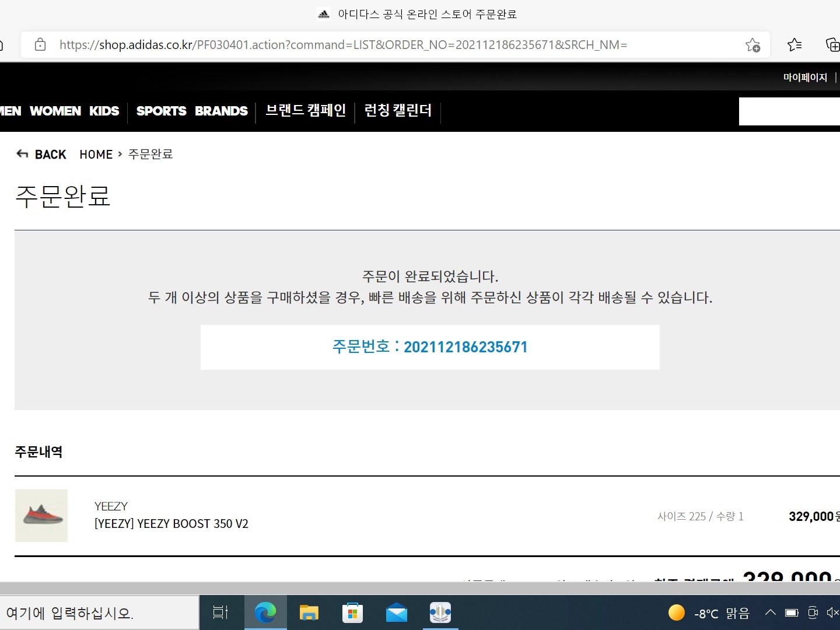Click the Windows search box 여기에 입력하십시오
Image resolution: width=840 pixels, height=630 pixels.
click(99, 612)
